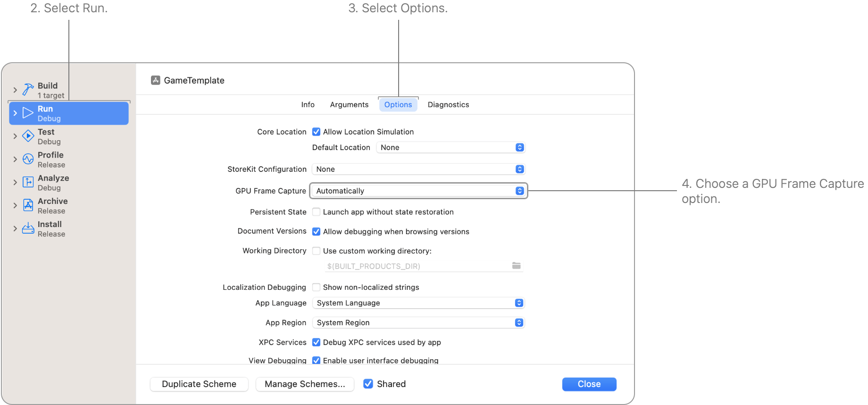Viewport: 868px width, 405px height.
Task: Select the Test scheme icon
Action: click(27, 136)
